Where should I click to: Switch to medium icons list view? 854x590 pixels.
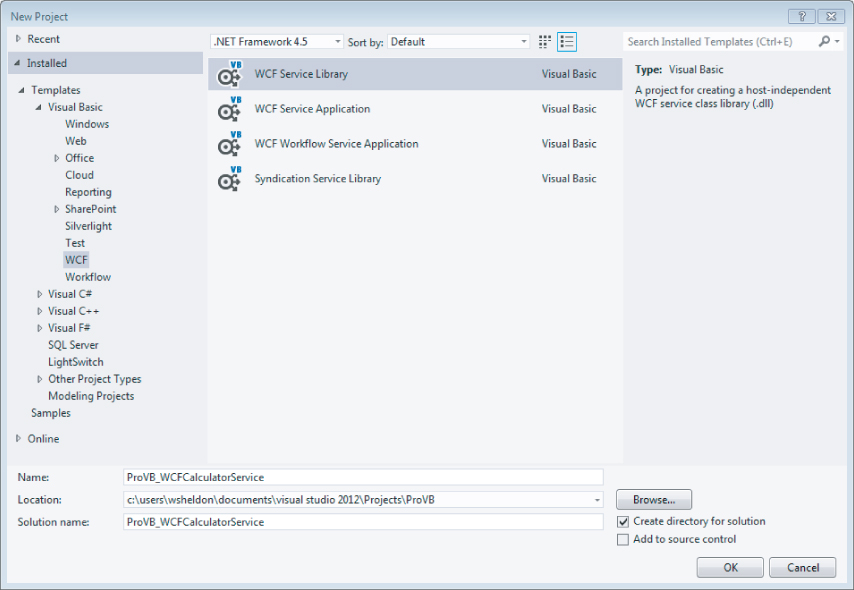pyautogui.click(x=567, y=42)
